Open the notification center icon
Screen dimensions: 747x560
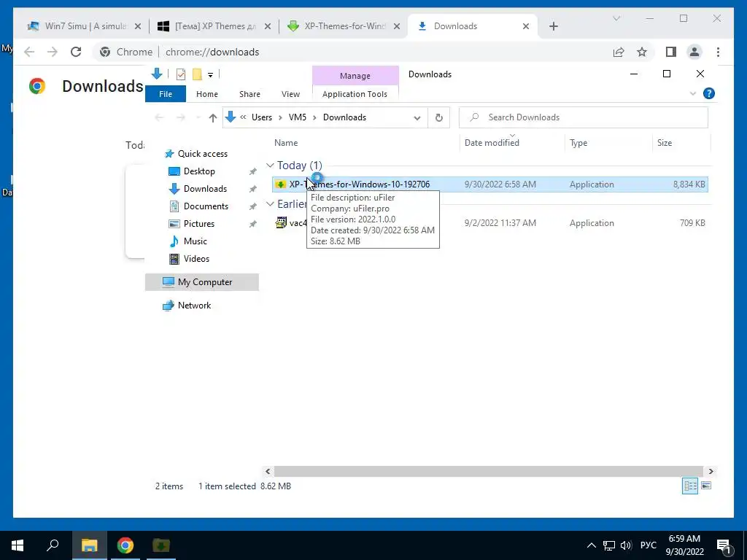click(x=724, y=546)
